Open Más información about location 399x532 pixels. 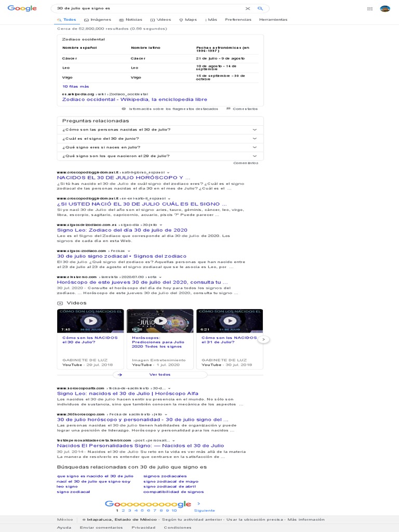(x=306, y=520)
